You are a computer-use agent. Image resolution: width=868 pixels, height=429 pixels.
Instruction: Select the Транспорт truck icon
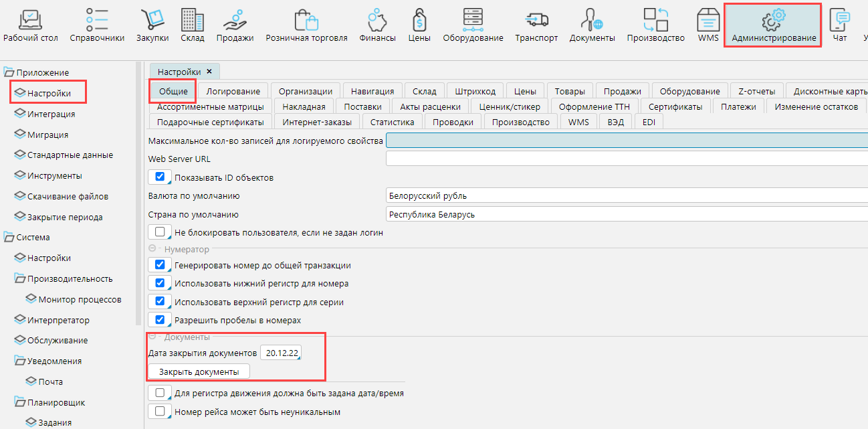click(536, 20)
